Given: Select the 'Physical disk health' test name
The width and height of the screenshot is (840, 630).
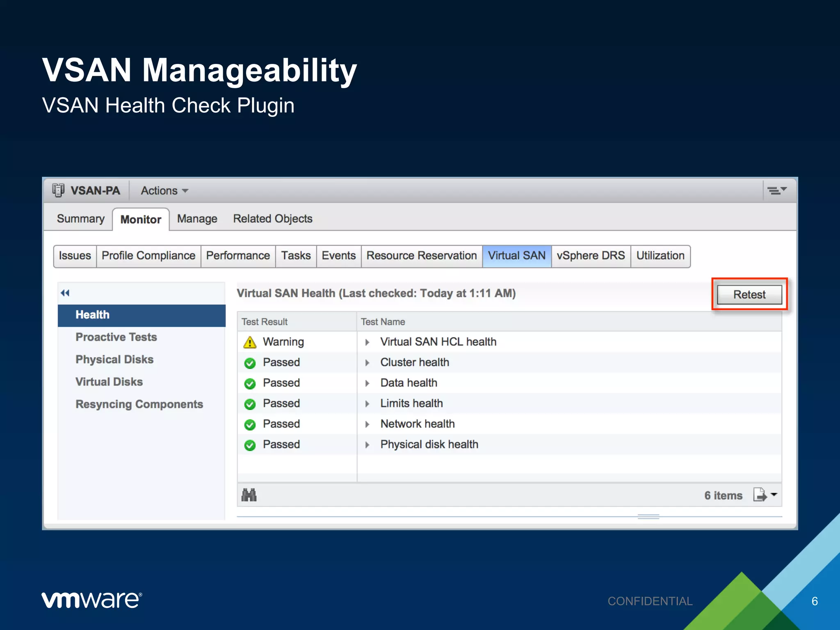Looking at the screenshot, I should [429, 445].
